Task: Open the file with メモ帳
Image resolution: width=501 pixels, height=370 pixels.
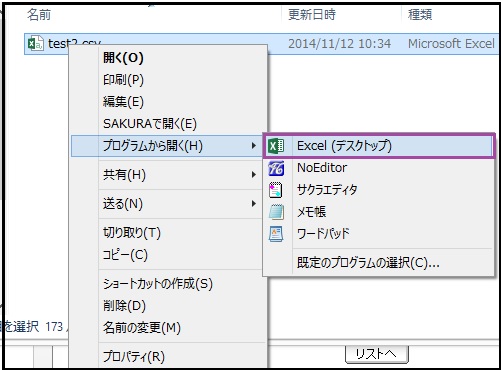Action: [379, 212]
